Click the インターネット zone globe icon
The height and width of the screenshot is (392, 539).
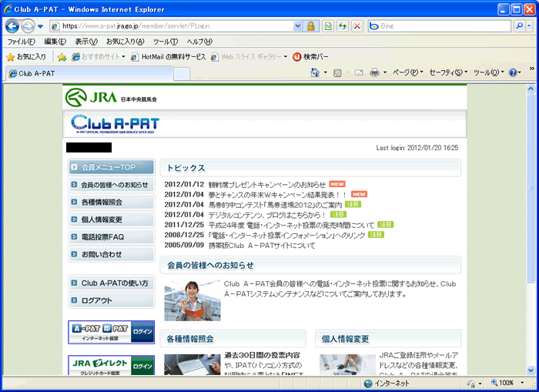368,384
